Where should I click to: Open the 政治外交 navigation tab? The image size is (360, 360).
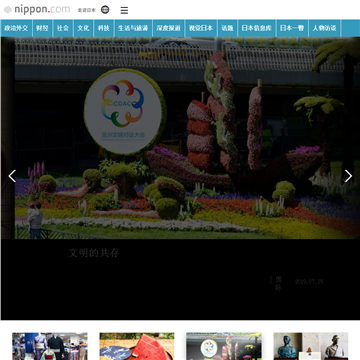(16, 28)
